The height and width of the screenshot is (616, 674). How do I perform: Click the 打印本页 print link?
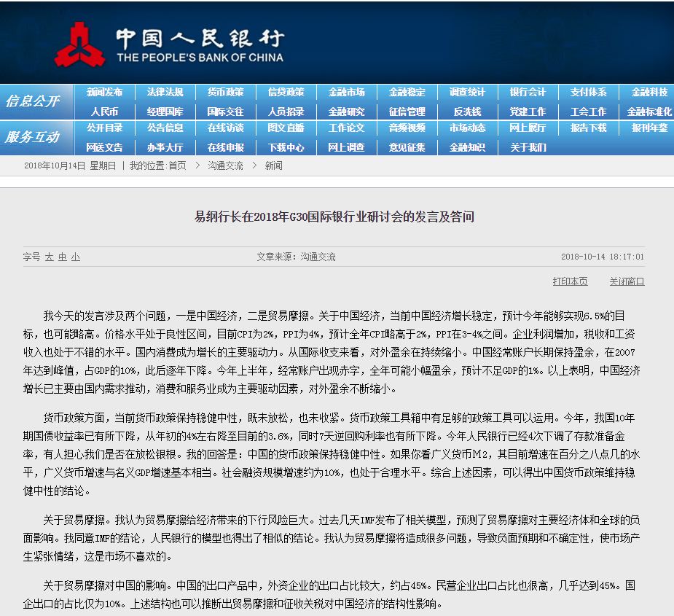[570, 281]
